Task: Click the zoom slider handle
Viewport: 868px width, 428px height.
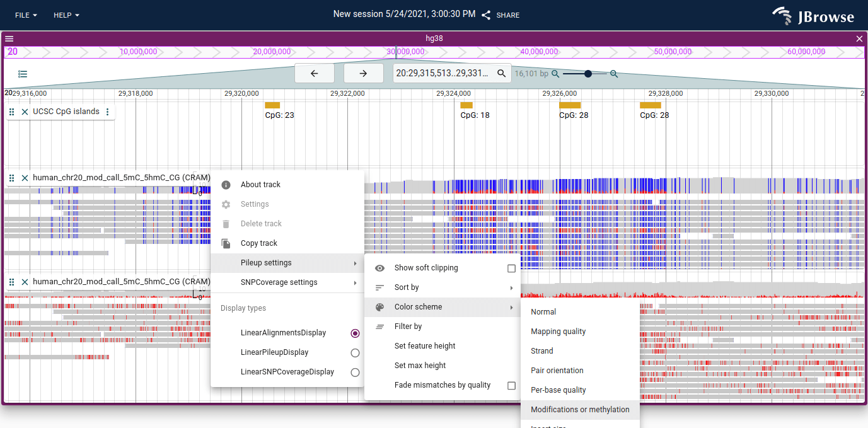Action: pos(588,74)
